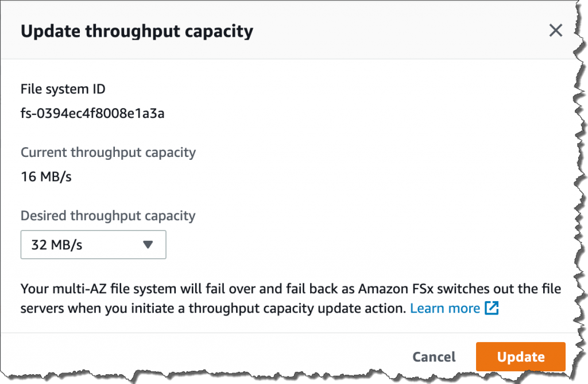Click the multi-AZ failover warning text

point(291,298)
